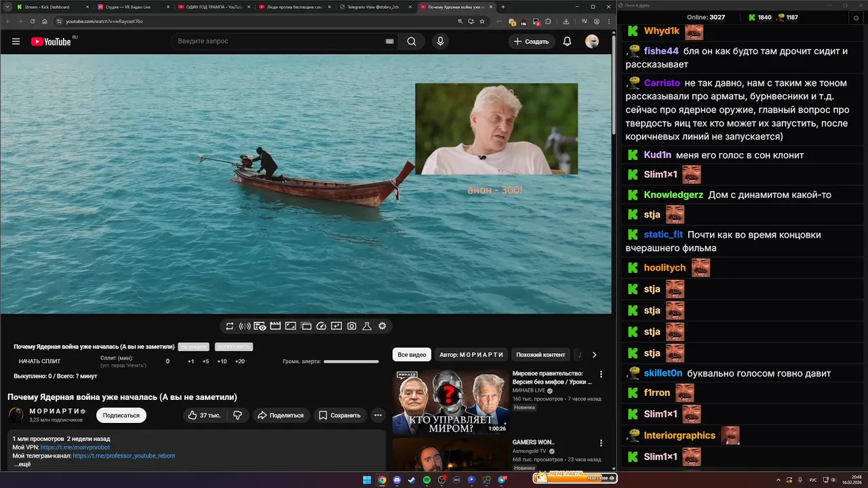868x488 pixels.
Task: Click the Подписаться button
Action: (121, 415)
